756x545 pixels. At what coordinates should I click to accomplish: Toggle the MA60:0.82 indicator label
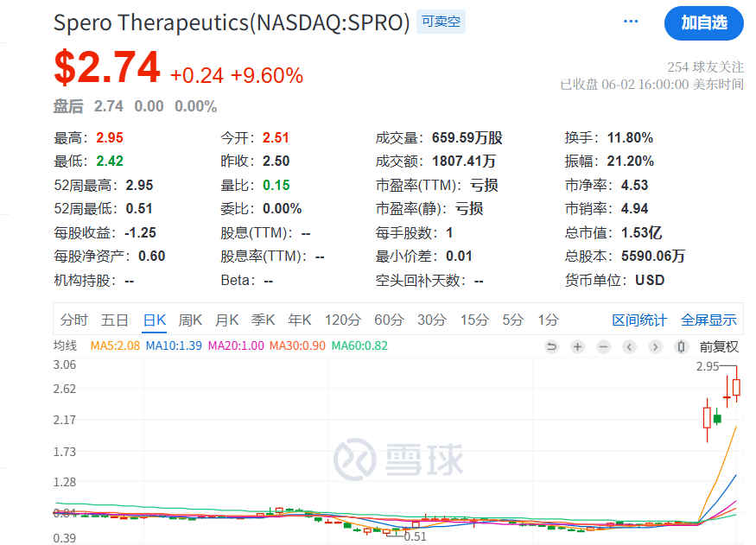pos(359,346)
